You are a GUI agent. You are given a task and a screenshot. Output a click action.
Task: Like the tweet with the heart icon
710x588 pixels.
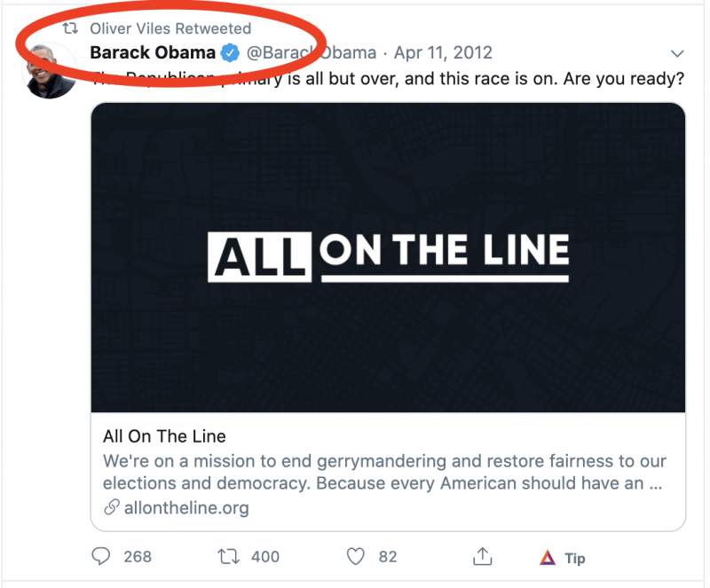356,557
